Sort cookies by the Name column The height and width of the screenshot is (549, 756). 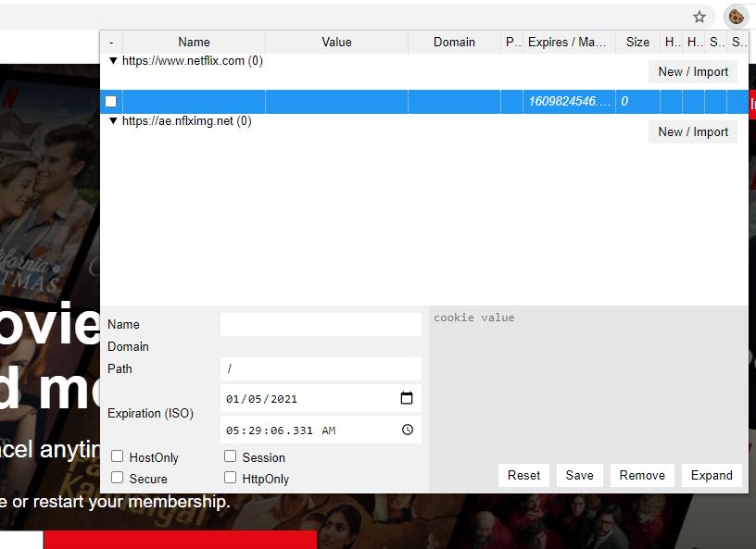click(x=194, y=42)
